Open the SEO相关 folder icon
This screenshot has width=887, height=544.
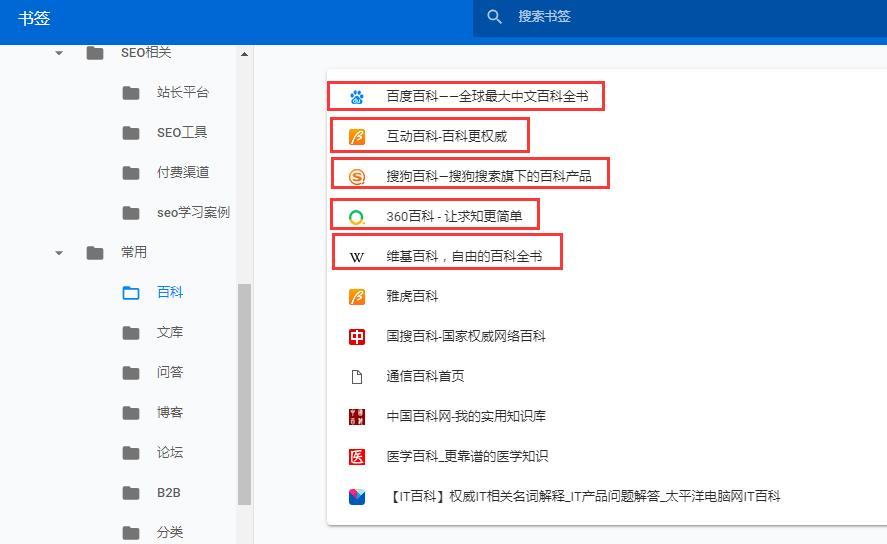tap(95, 53)
